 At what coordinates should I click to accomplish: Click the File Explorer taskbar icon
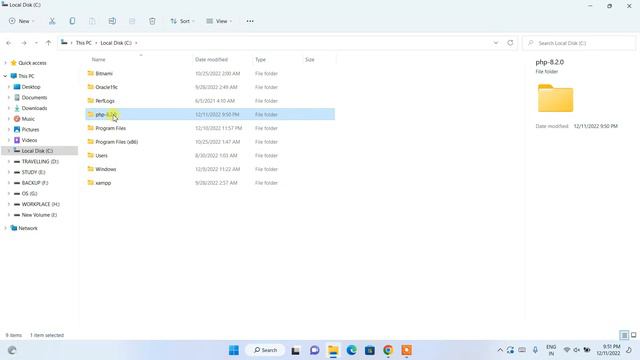[333, 350]
